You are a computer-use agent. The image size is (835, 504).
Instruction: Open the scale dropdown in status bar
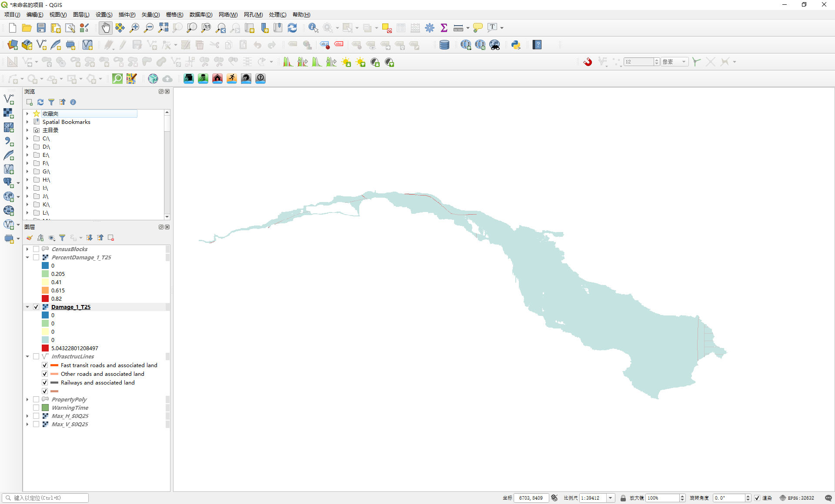[611, 498]
